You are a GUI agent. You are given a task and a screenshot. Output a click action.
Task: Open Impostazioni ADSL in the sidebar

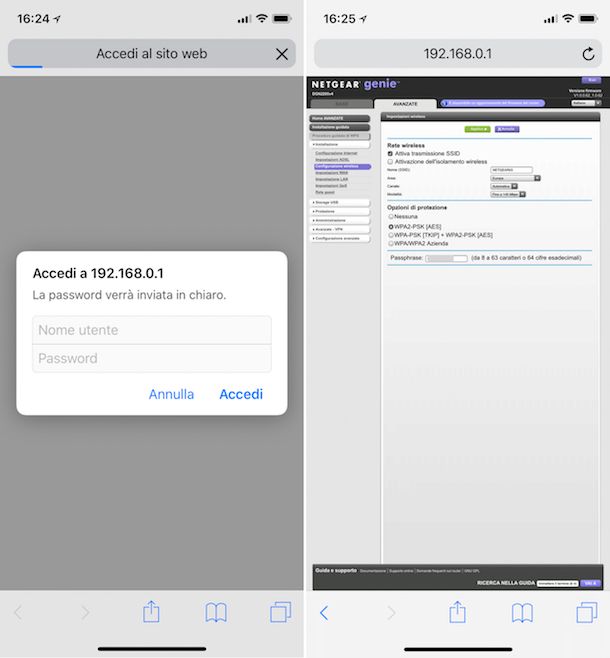(332, 160)
